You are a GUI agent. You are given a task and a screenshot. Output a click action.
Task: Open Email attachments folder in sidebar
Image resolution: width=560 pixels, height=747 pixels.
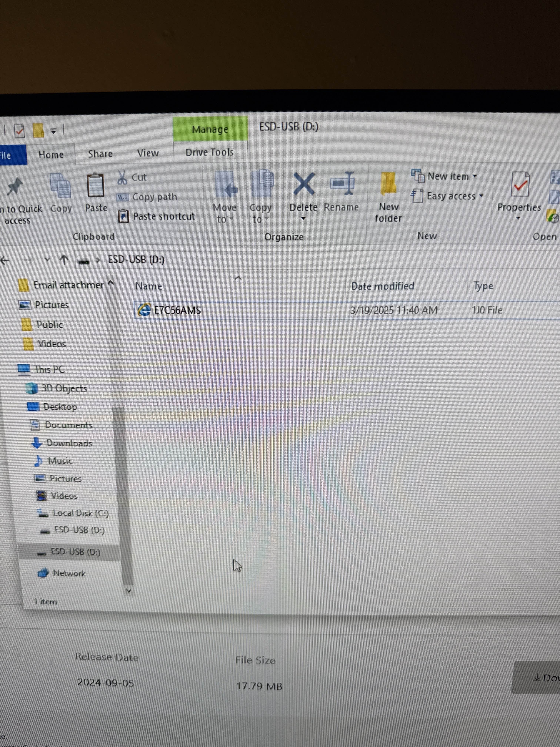pos(61,285)
